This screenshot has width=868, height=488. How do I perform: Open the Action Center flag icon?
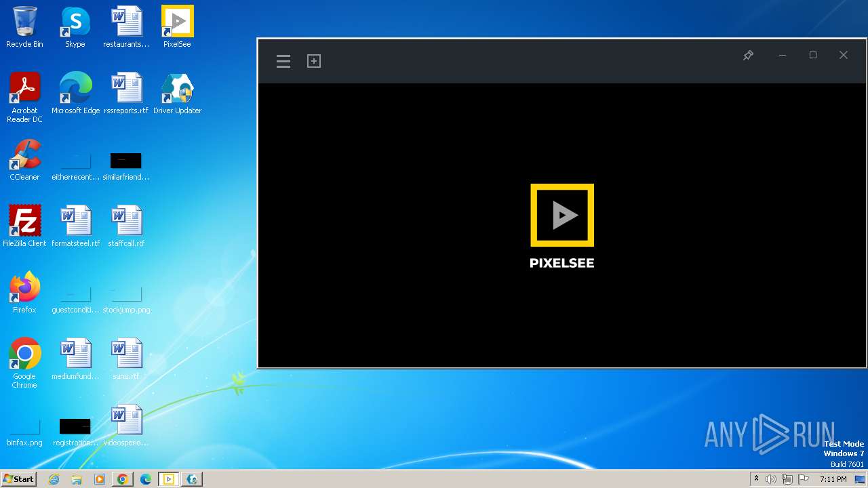point(804,479)
